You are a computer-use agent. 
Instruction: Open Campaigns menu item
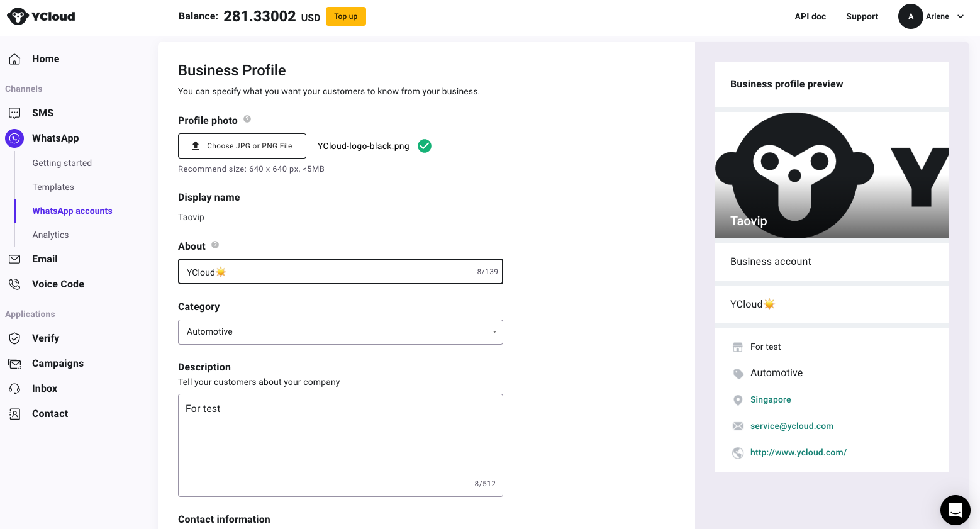pos(58,364)
